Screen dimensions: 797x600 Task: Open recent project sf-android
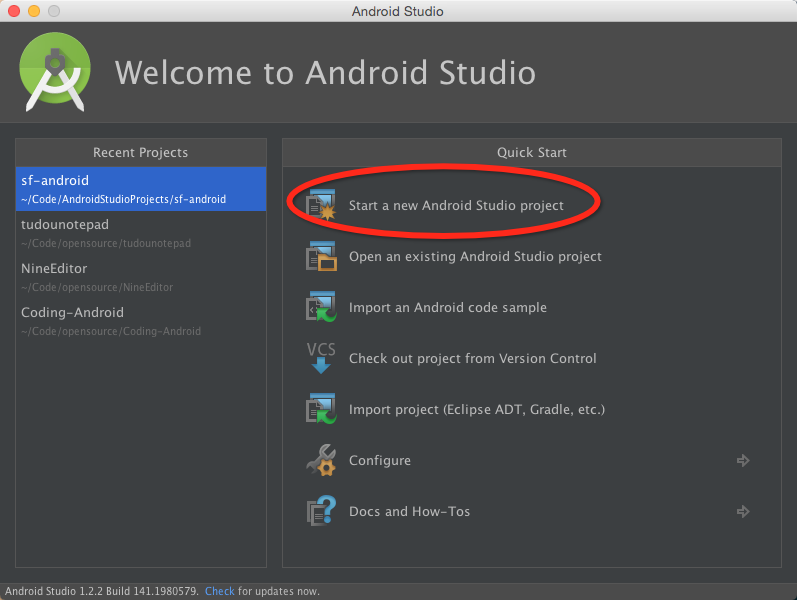[x=141, y=189]
